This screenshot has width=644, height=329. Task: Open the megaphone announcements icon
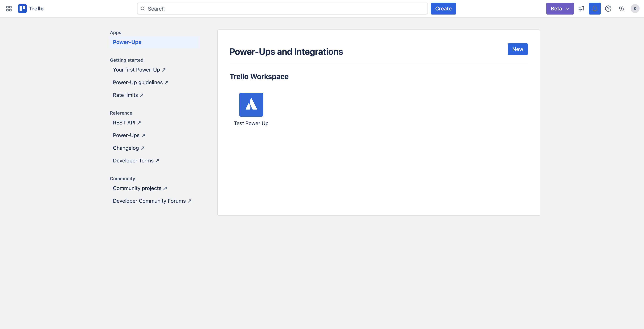coord(581,9)
